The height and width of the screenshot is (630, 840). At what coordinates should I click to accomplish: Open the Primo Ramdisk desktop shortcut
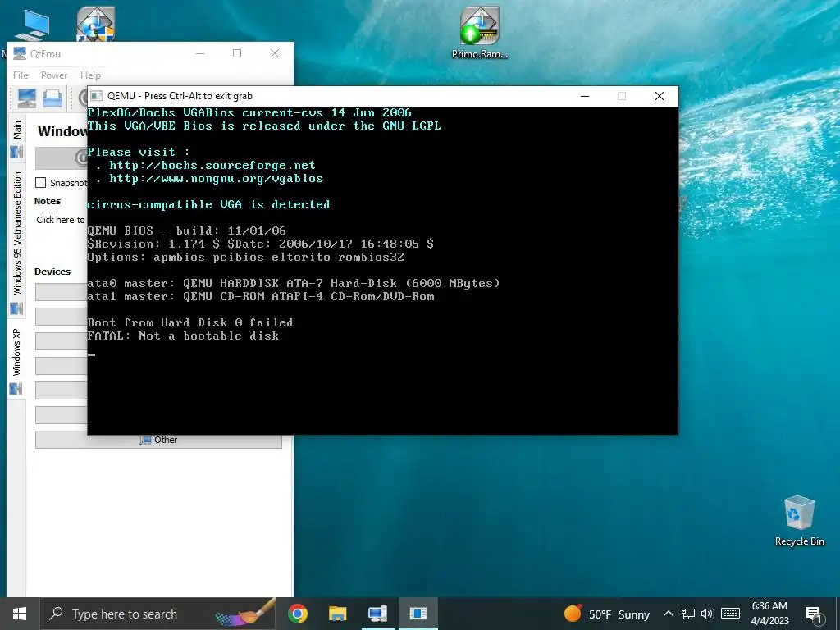[479, 33]
